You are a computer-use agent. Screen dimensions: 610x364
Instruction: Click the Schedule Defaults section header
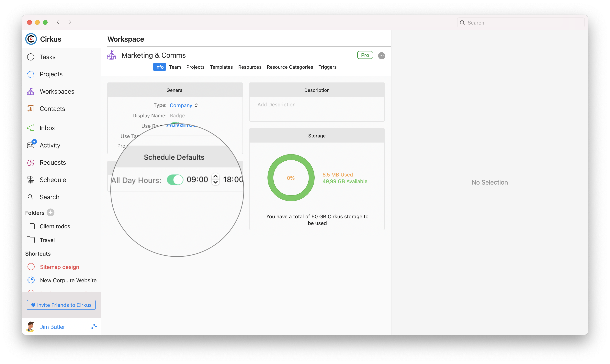(174, 157)
